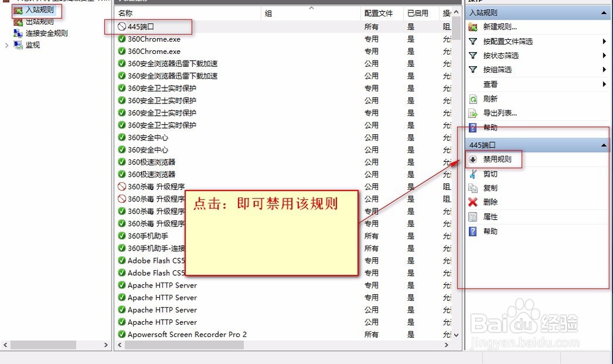Click the red 删除 (Delete) icon
The width and height of the screenshot is (613, 364).
tap(472, 203)
